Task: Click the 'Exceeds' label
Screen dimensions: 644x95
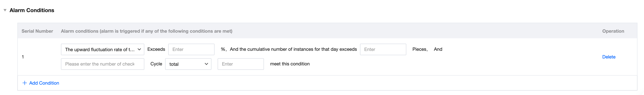Action: point(156,49)
